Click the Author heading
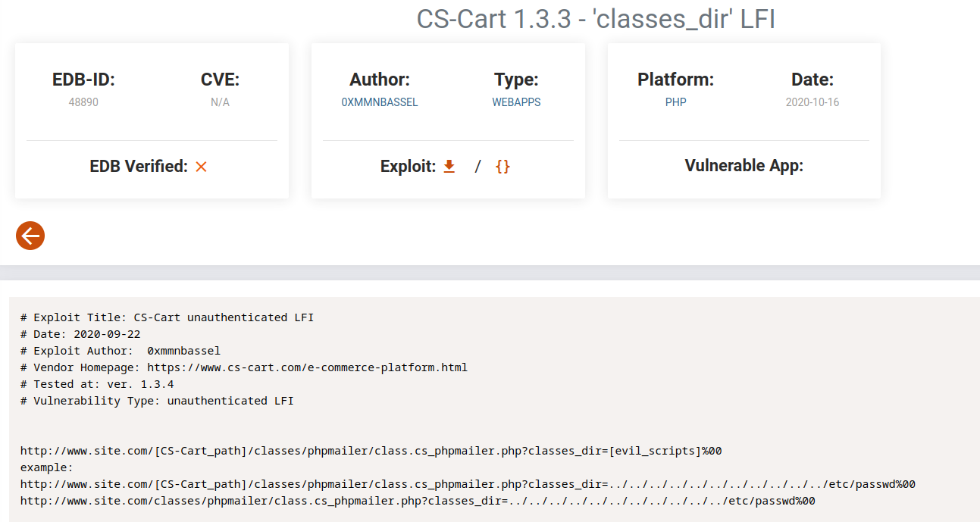The width and height of the screenshot is (980, 522). pyautogui.click(x=380, y=80)
